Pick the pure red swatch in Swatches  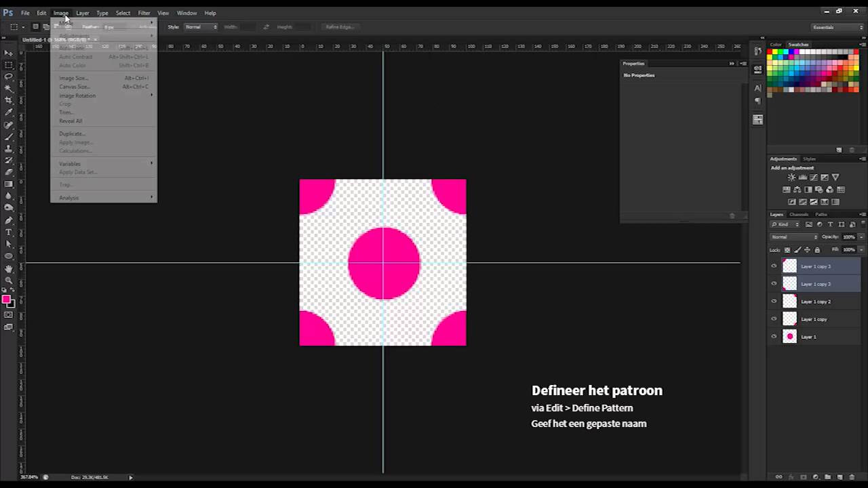771,52
